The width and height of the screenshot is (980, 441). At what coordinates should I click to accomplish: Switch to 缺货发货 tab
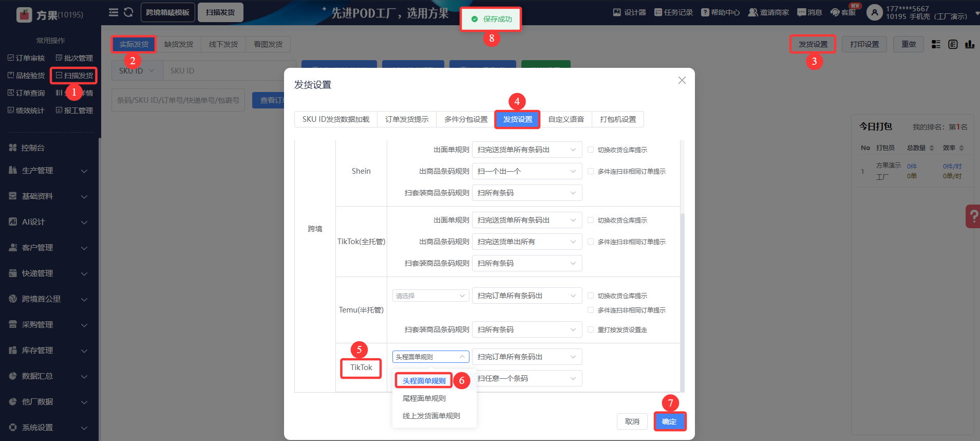179,44
